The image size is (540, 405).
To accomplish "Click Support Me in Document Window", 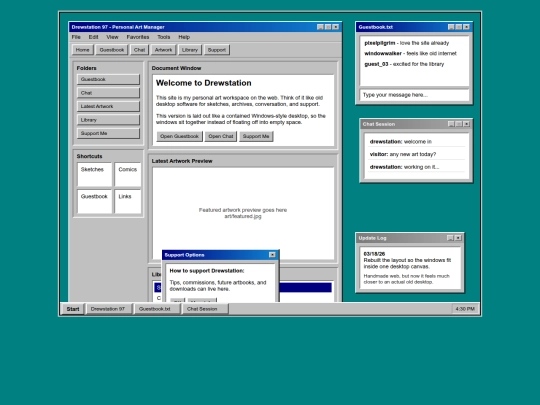I will [256, 136].
